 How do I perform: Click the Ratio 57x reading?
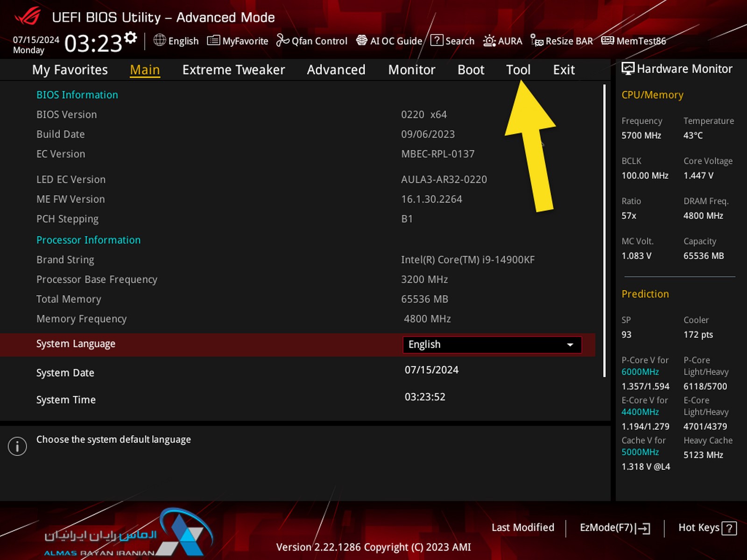click(629, 216)
